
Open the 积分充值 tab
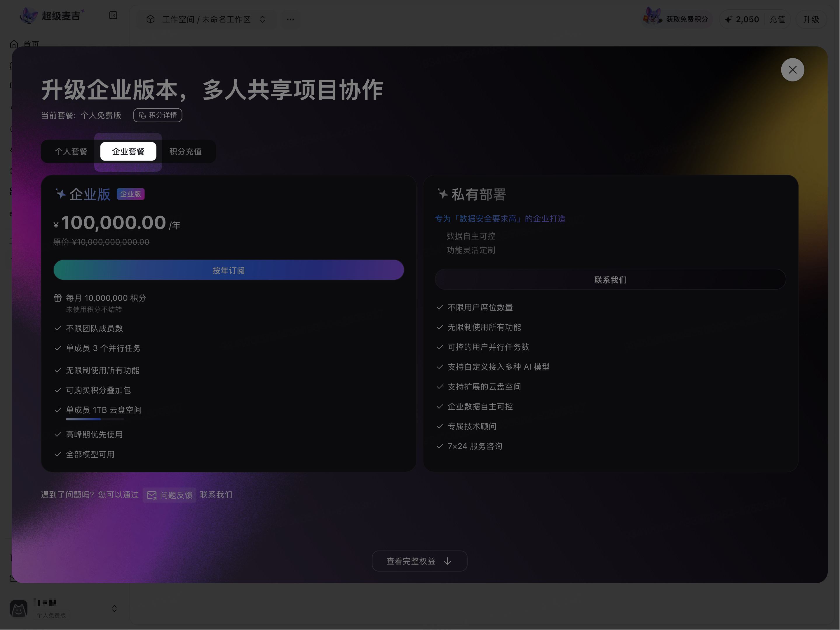(185, 152)
